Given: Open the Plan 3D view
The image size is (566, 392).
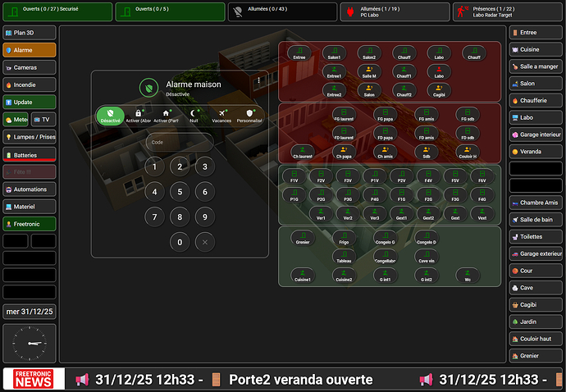Looking at the screenshot, I should click(x=30, y=33).
